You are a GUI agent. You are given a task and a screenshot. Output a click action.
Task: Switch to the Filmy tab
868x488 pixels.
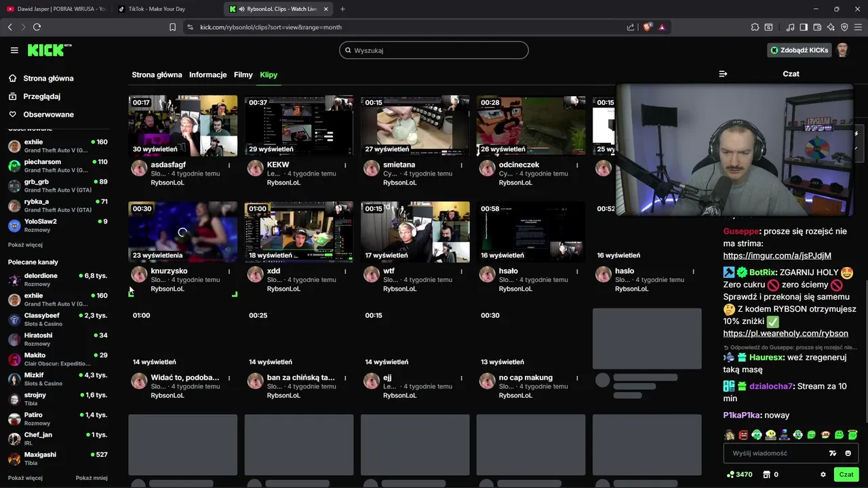tap(243, 75)
